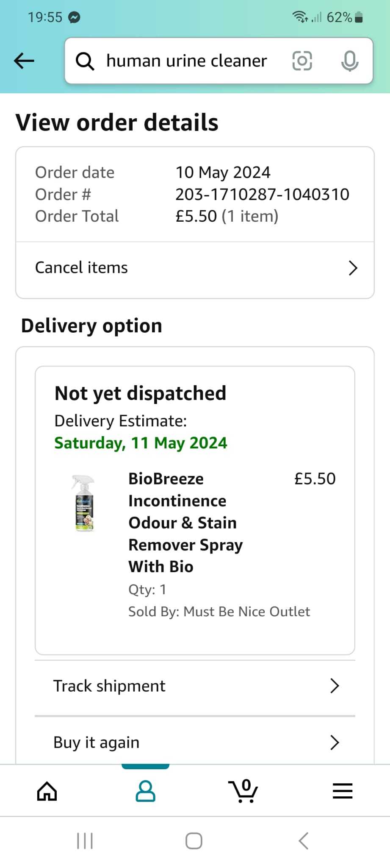
Task: Tap the microphone voice search icon
Action: (350, 61)
